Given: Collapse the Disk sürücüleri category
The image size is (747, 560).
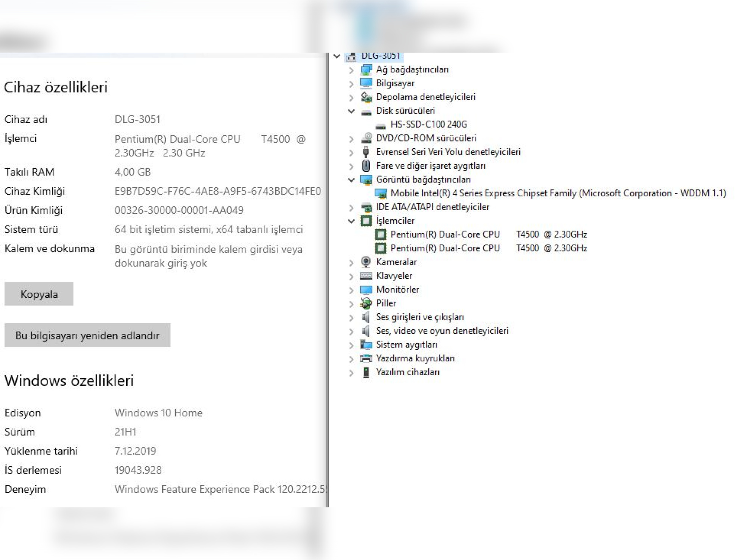Looking at the screenshot, I should [x=351, y=111].
